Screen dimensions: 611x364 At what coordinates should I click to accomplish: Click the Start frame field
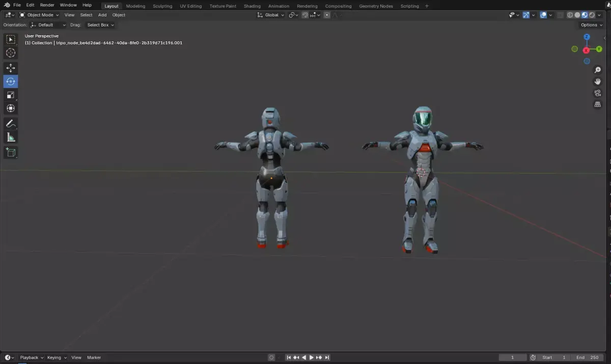(554, 357)
